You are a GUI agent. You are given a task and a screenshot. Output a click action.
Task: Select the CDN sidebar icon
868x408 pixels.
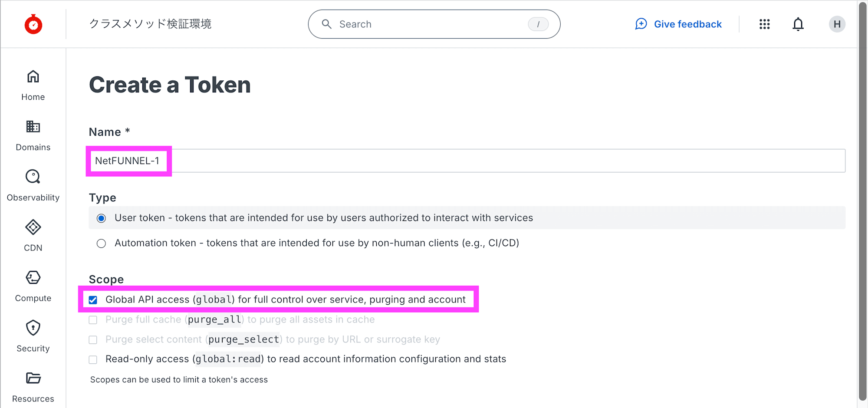[x=33, y=227]
